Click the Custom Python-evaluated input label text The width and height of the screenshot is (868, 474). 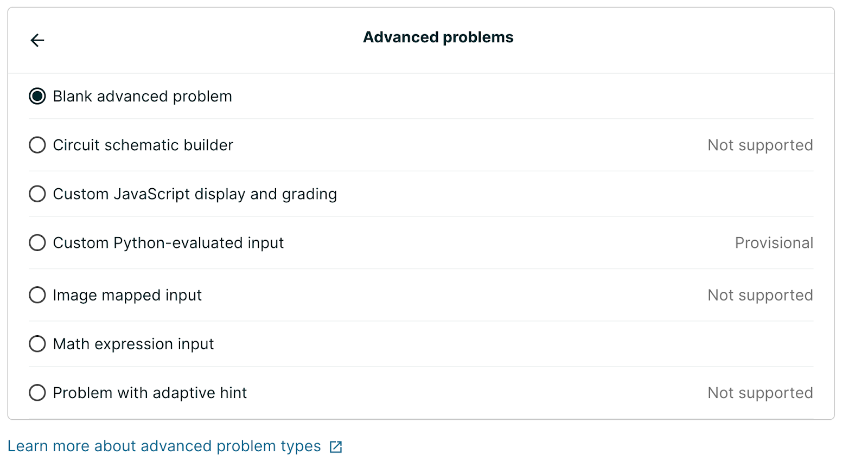tap(168, 243)
